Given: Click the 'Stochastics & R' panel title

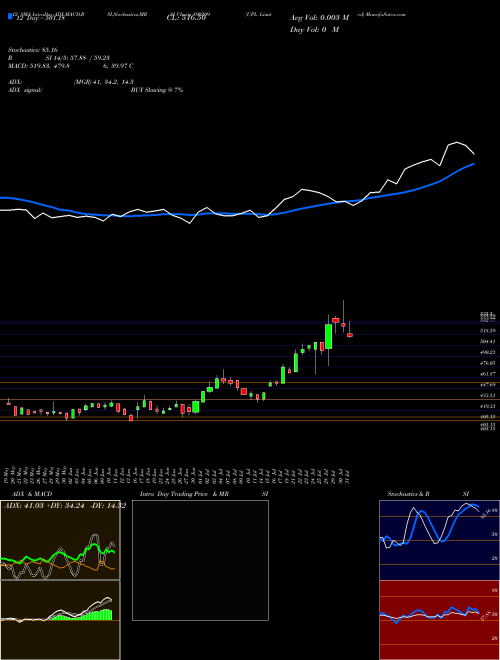Looking at the screenshot, I should click(408, 494).
